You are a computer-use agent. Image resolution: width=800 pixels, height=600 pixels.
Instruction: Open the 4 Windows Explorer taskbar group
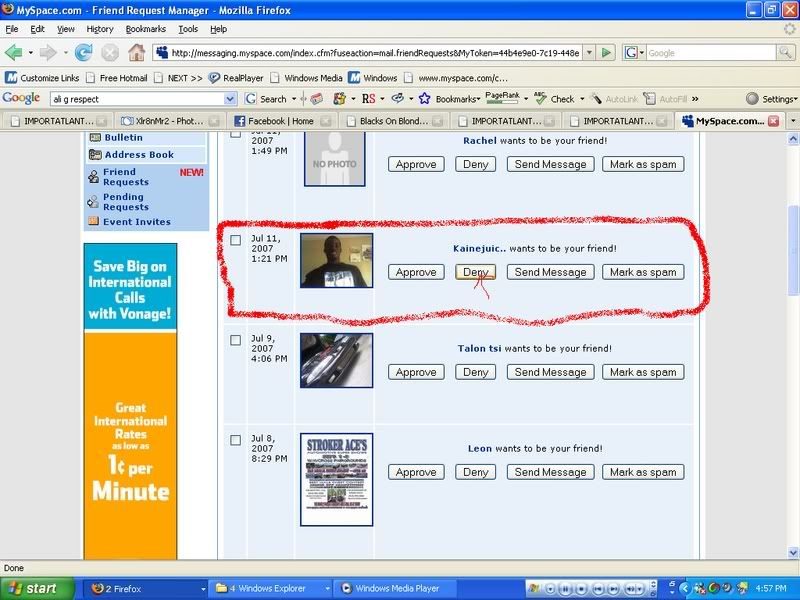pos(271,588)
